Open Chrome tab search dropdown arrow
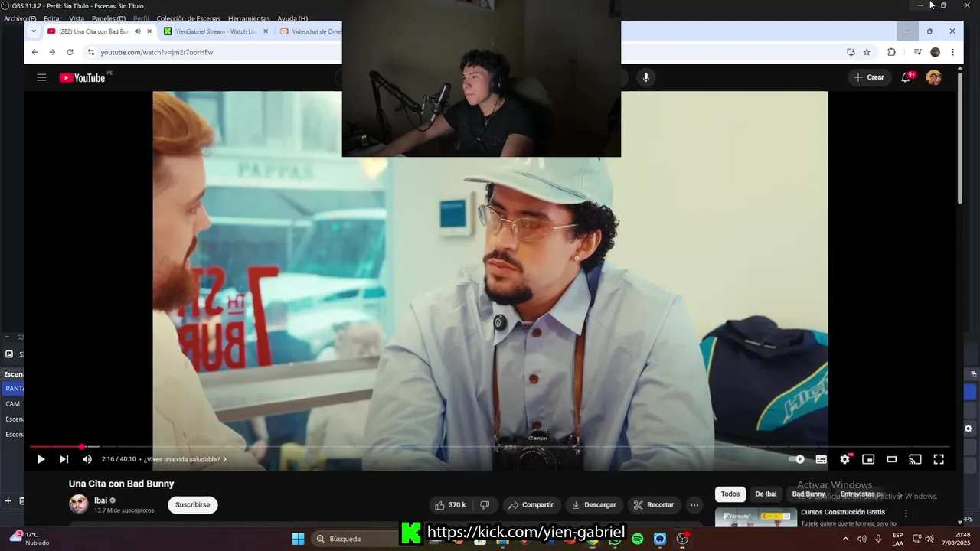Screen dimensions: 980x551 [x=34, y=31]
